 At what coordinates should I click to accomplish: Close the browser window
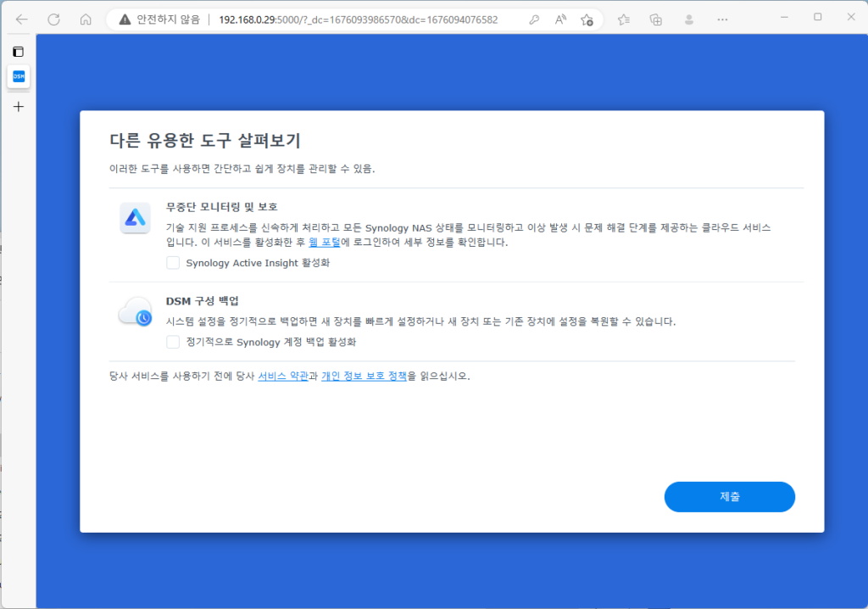851,18
